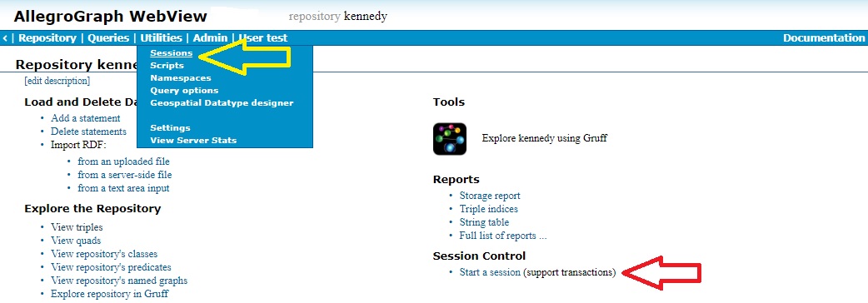Click the Tools heading
The height and width of the screenshot is (303, 868).
pos(449,102)
